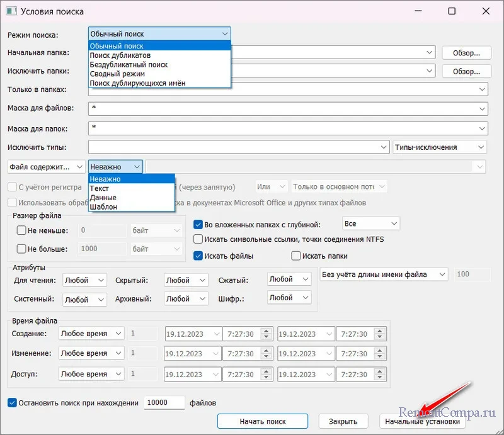This screenshot has height=435, width=504.
Task: Click 'Обзор...' next to the start folder
Action: click(466, 53)
